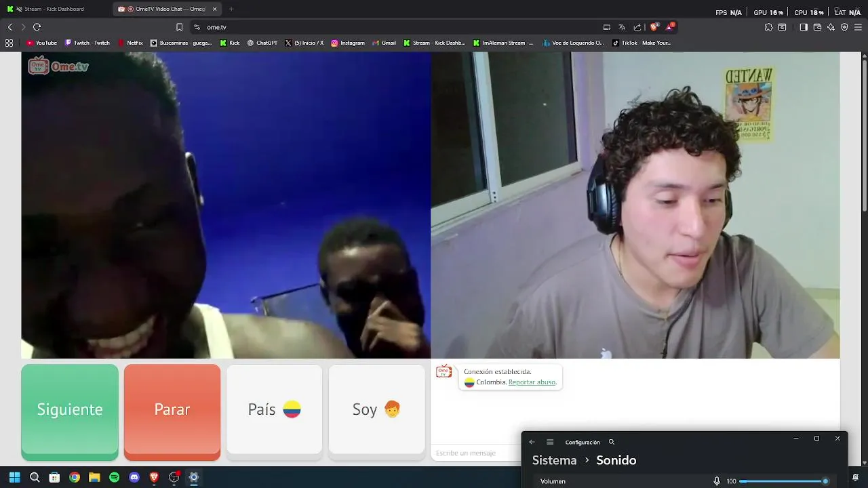
Task: Open a new browser tab
Action: 231,9
